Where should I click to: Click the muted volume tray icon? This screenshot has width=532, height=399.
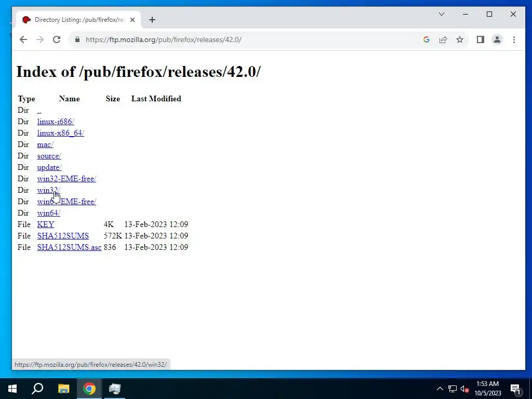pos(464,389)
